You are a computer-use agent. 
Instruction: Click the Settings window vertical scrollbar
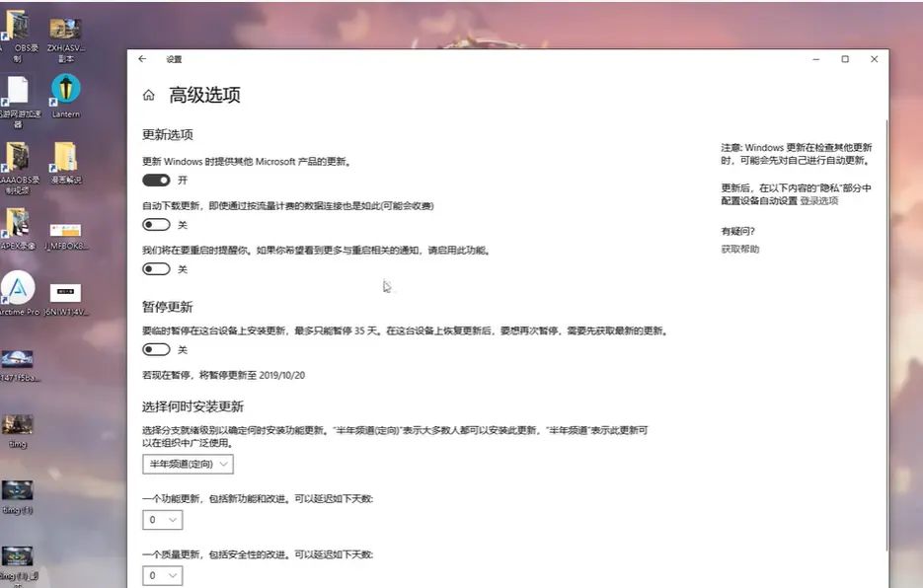click(x=886, y=335)
